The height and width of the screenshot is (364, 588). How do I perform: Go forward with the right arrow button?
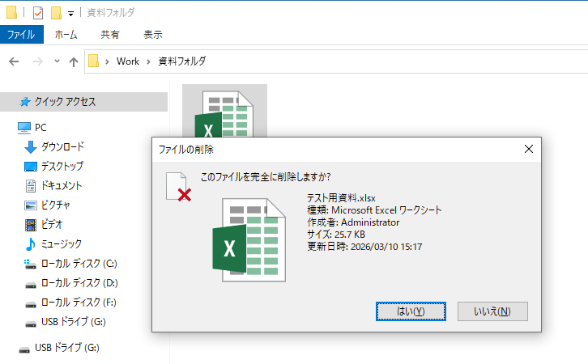point(38,61)
